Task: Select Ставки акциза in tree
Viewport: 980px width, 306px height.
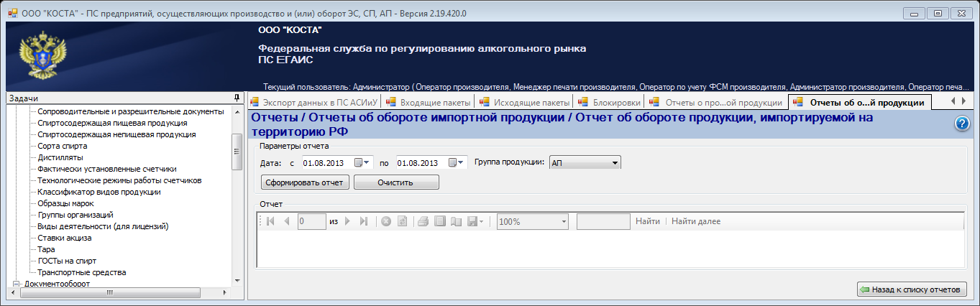Action: [65, 238]
